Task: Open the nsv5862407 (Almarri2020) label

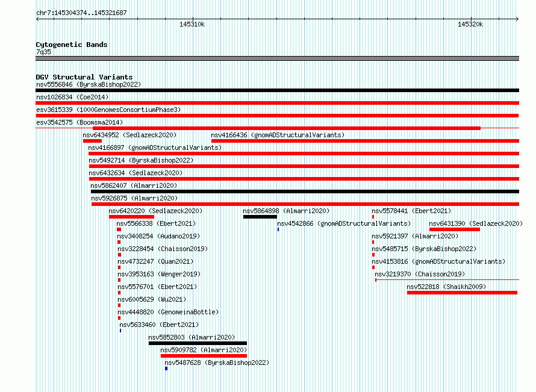Action: coord(134,185)
